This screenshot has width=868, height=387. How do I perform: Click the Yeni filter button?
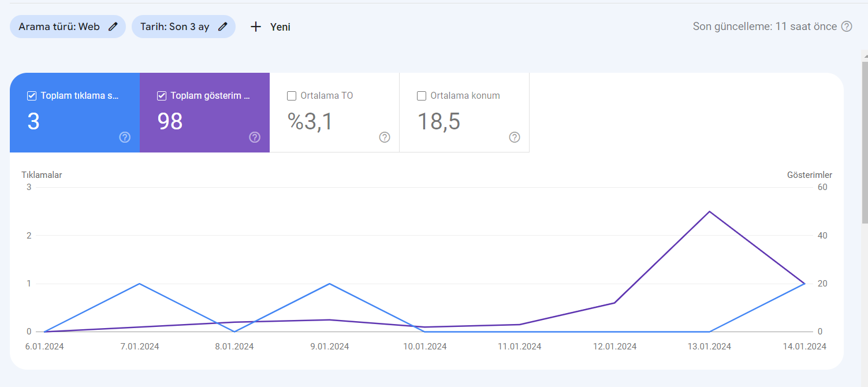pyautogui.click(x=270, y=27)
